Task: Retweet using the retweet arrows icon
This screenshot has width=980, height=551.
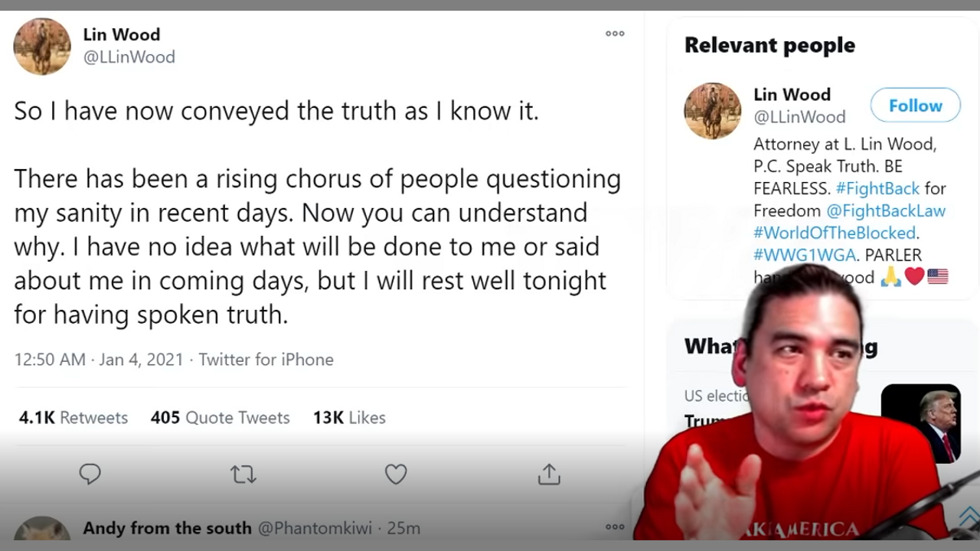Action: coord(243,474)
